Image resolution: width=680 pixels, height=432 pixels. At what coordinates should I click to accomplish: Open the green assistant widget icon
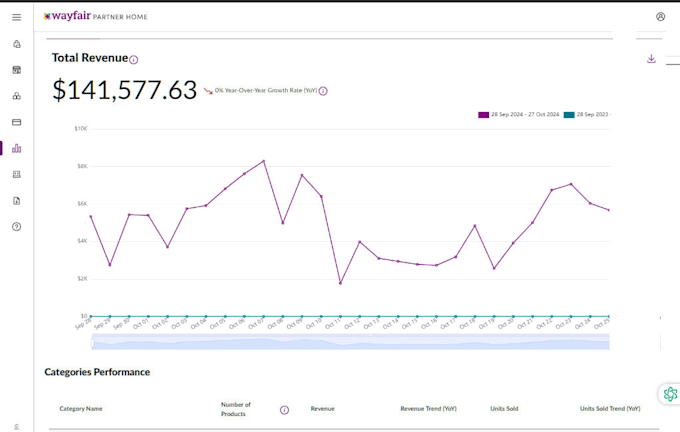pos(670,394)
